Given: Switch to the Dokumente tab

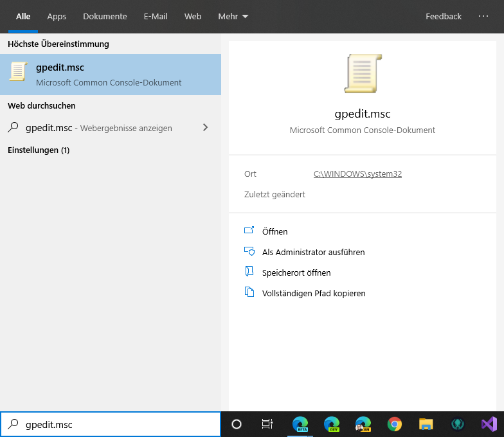Looking at the screenshot, I should tap(105, 17).
